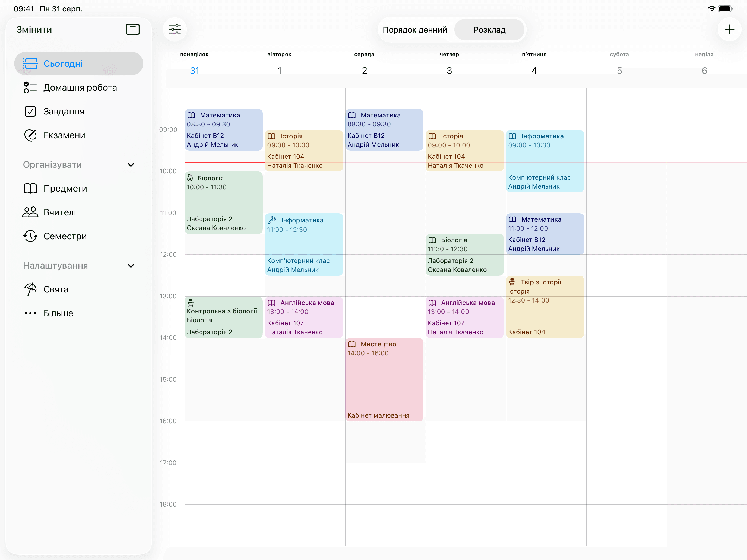Select the Розклад tab
Viewport: 747px width, 560px height.
[x=489, y=30]
